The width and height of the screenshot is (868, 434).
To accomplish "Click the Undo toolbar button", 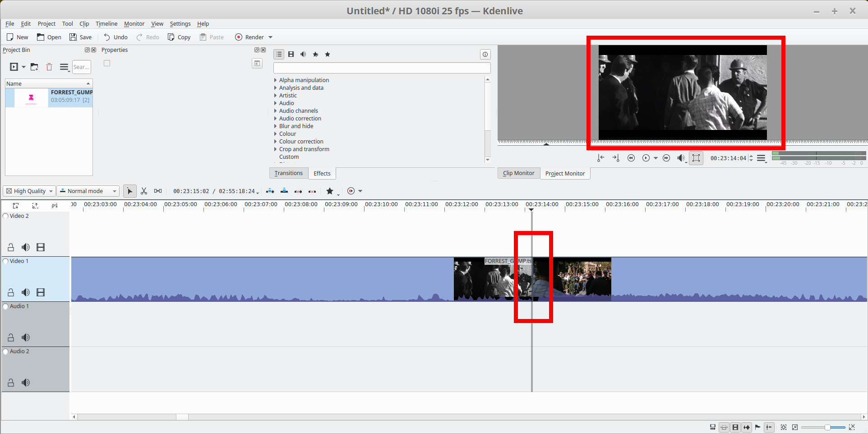I will tap(115, 37).
